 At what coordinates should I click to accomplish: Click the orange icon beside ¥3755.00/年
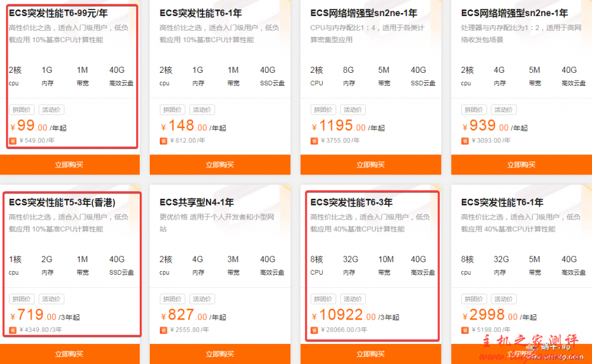[314, 141]
